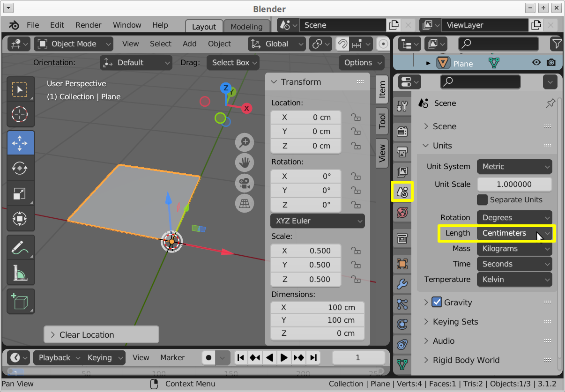Open the Length Centimeters dropdown
The height and width of the screenshot is (392, 565).
point(514,233)
